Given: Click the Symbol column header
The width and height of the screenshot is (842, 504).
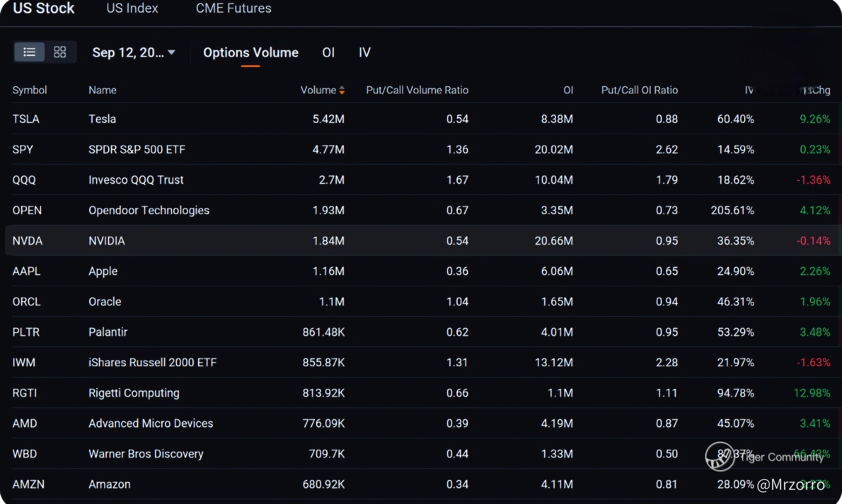Looking at the screenshot, I should click(x=29, y=90).
